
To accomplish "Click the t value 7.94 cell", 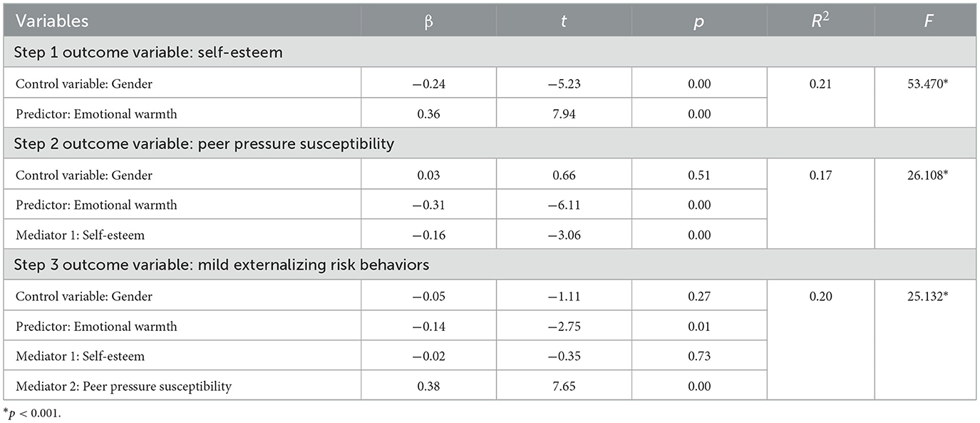I will pyautogui.click(x=563, y=114).
